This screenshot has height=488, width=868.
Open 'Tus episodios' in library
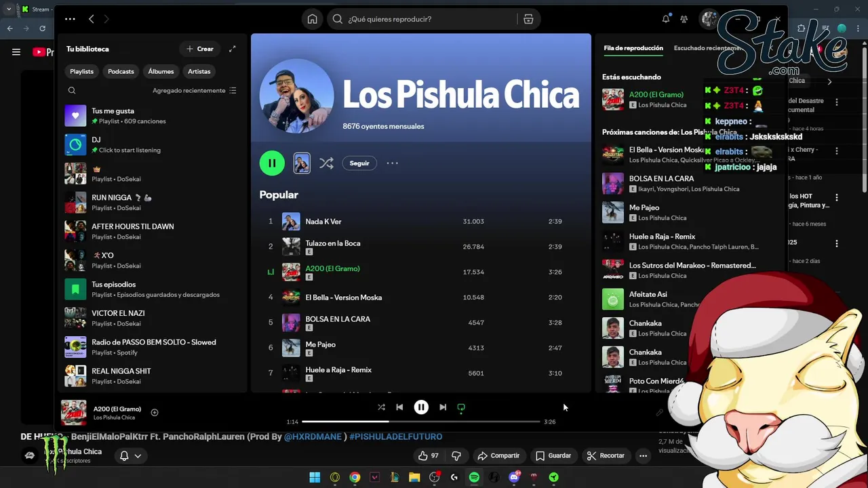pos(152,289)
